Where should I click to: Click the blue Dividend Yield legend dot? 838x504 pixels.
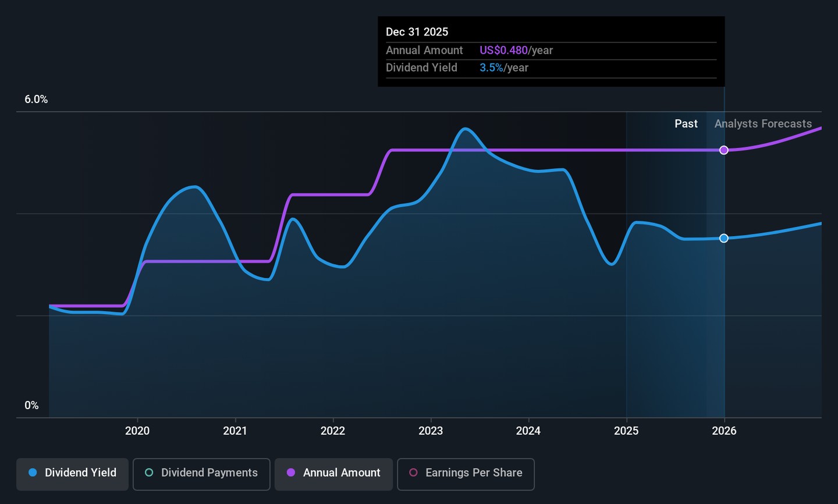point(33,473)
